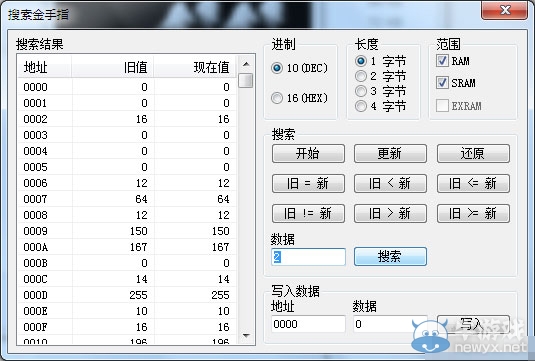
Task: Select result row address 000C
Action: pos(127,279)
